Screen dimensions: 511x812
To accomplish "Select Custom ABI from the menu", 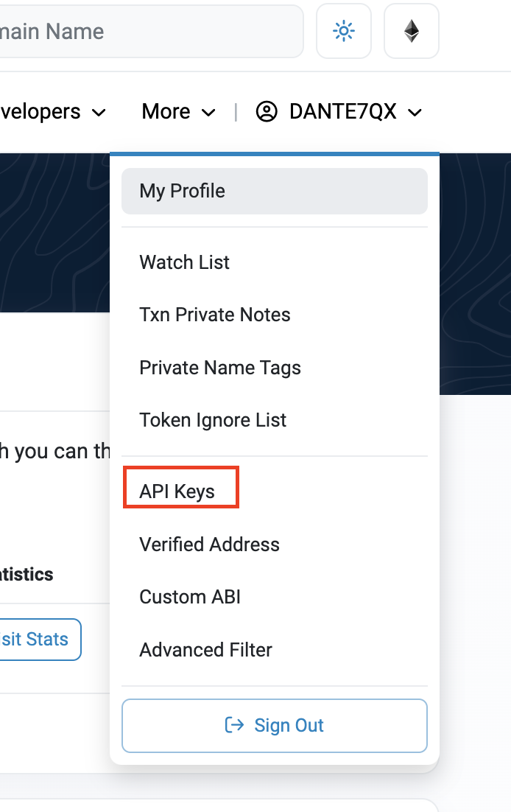I will pos(189,597).
